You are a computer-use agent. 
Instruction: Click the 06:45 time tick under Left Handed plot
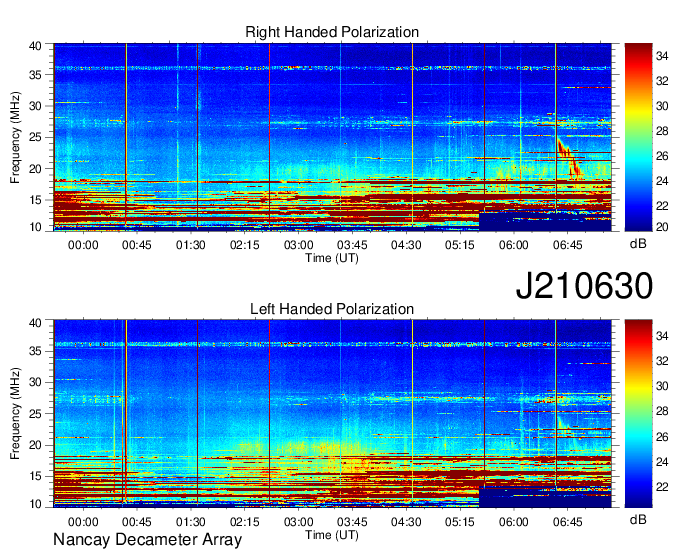pyautogui.click(x=568, y=522)
